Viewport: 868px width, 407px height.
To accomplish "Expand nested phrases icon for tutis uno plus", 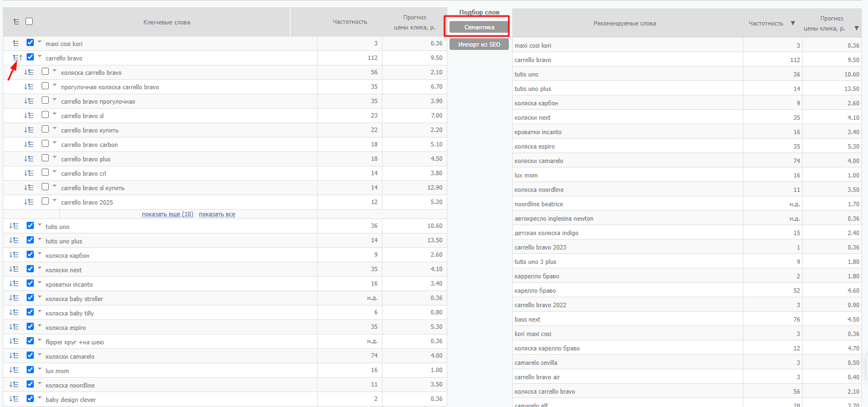I will point(14,240).
